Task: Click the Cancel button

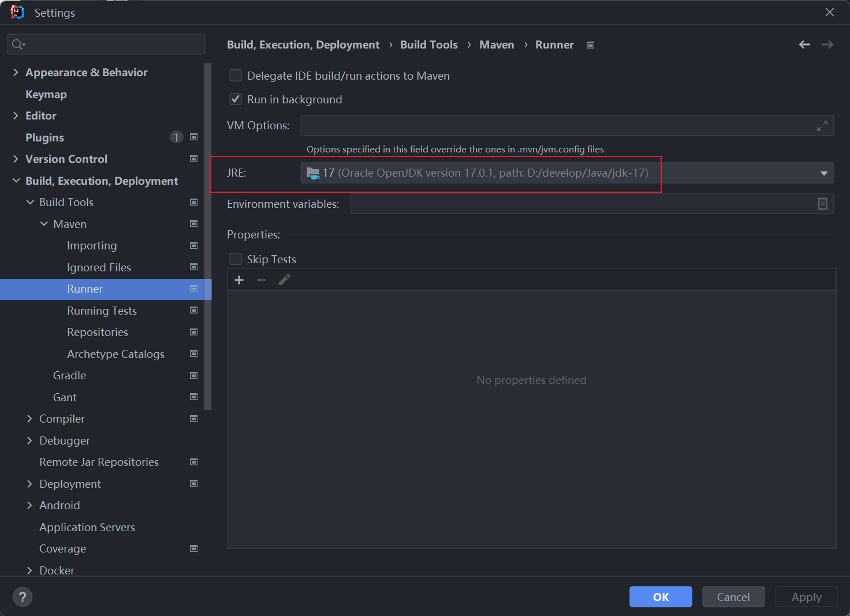Action: point(733,597)
